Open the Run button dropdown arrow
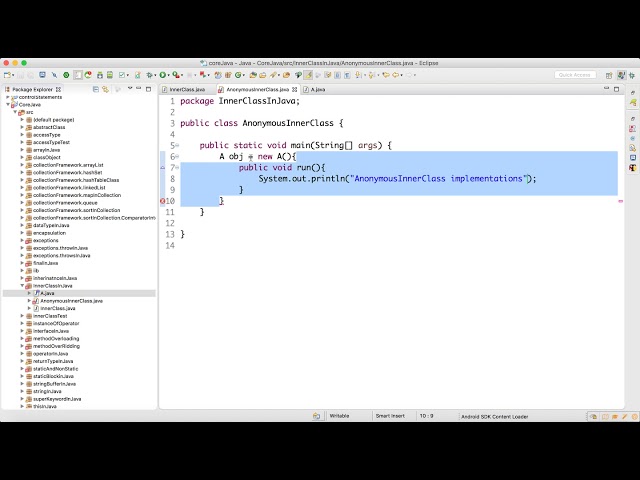The width and height of the screenshot is (640, 480). [168, 75]
